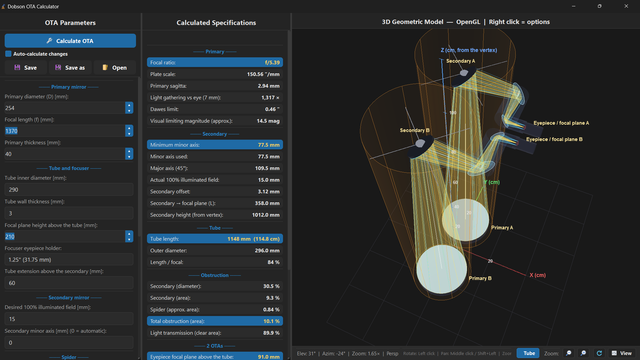Click the Secondary A label in 3D model
Viewport: 640px width, 360px height.
(460, 61)
